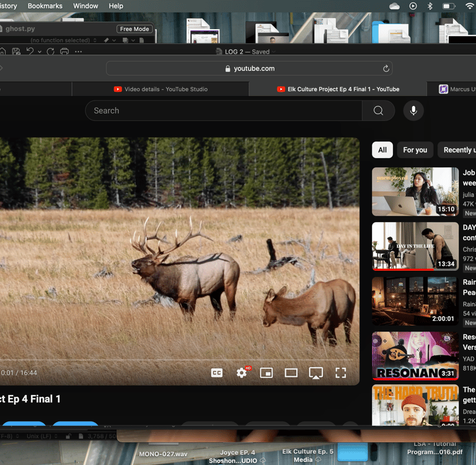
Task: Select the For you filter chip
Action: pyautogui.click(x=415, y=150)
